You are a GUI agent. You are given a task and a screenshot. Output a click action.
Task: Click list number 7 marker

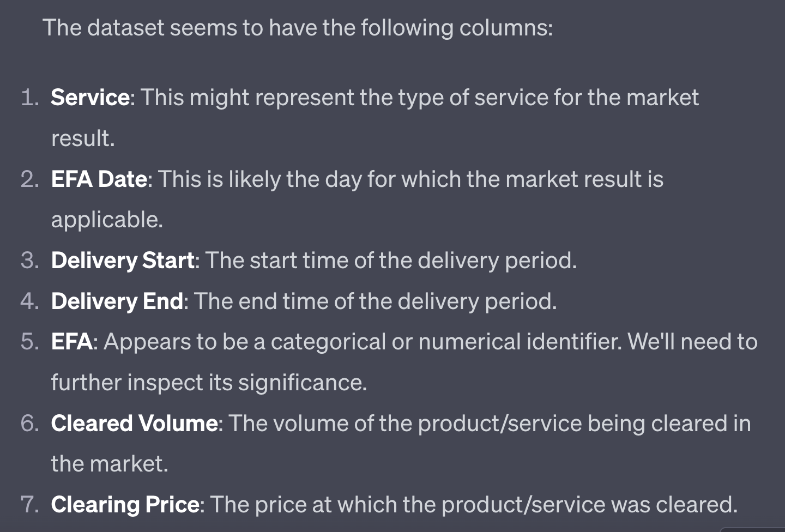click(29, 505)
